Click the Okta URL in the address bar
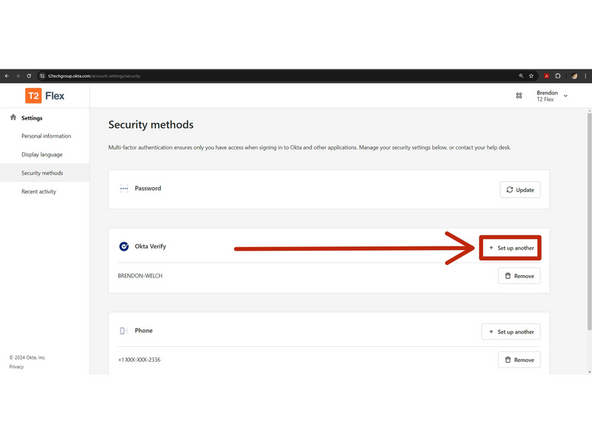The image size is (592, 444). pos(94,76)
